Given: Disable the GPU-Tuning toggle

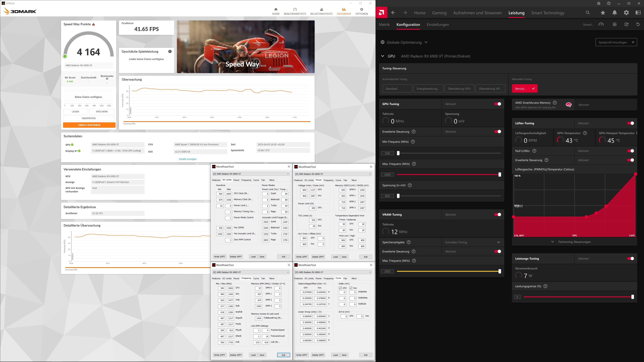Looking at the screenshot, I should point(497,104).
